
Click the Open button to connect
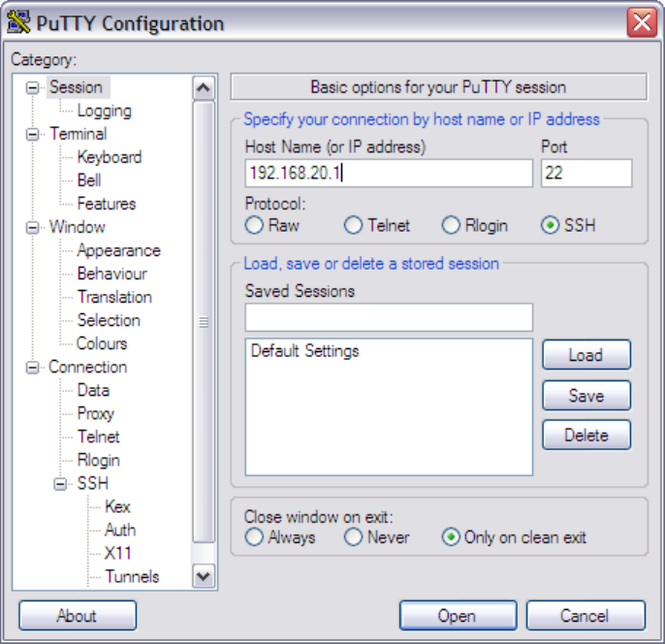click(x=458, y=615)
